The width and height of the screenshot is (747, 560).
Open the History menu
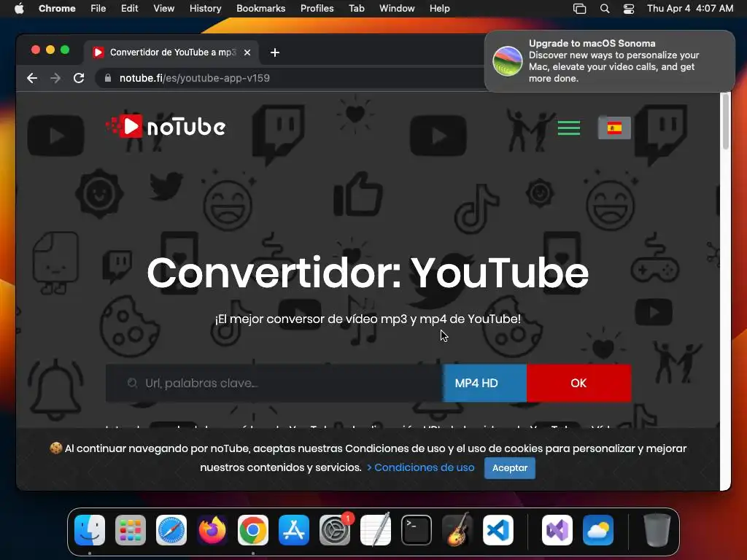click(205, 9)
